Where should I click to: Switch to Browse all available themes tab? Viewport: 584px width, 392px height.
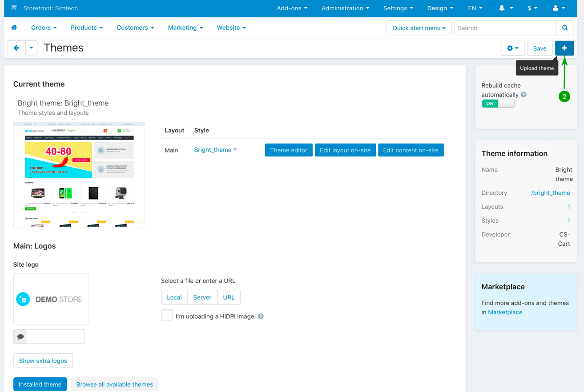114,384
